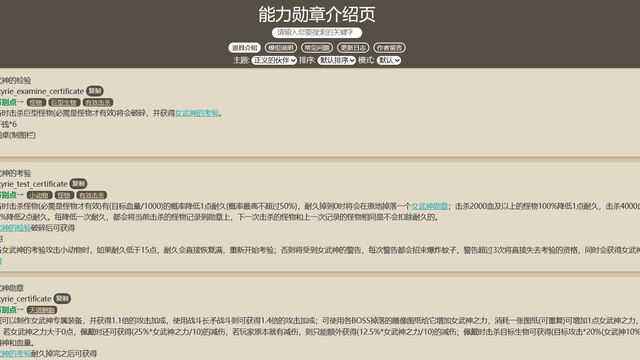Click the test_certificate code text
640x360 pixels.
[x=33, y=184]
